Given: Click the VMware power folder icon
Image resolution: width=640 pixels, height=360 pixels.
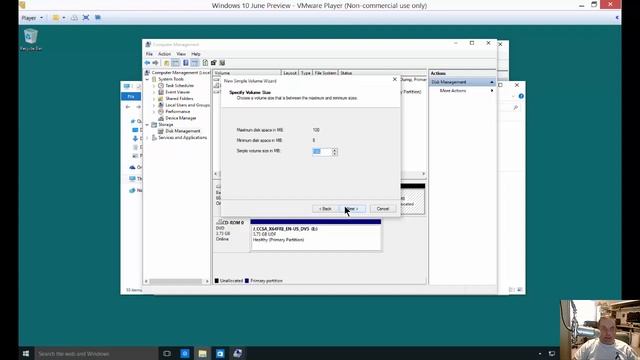Looking at the screenshot, I should pyautogui.click(x=56, y=18).
